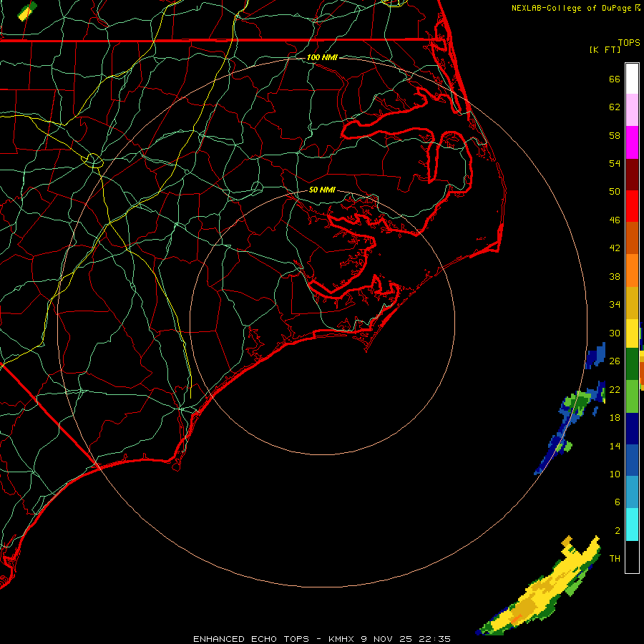Viewport: 644px width, 644px height.
Task: Click the black TH swatch at legend bottom
Action: click(632, 557)
